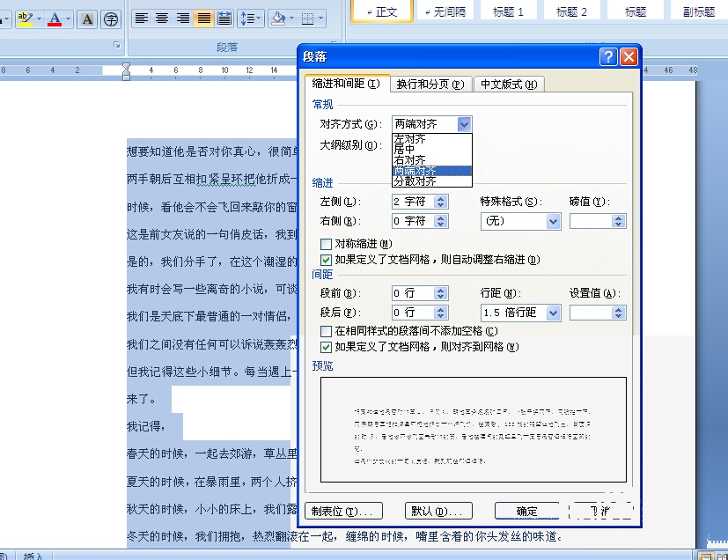This screenshot has height=560, width=728.
Task: Choose 右对齐 from the alignment list
Action: pos(432,159)
